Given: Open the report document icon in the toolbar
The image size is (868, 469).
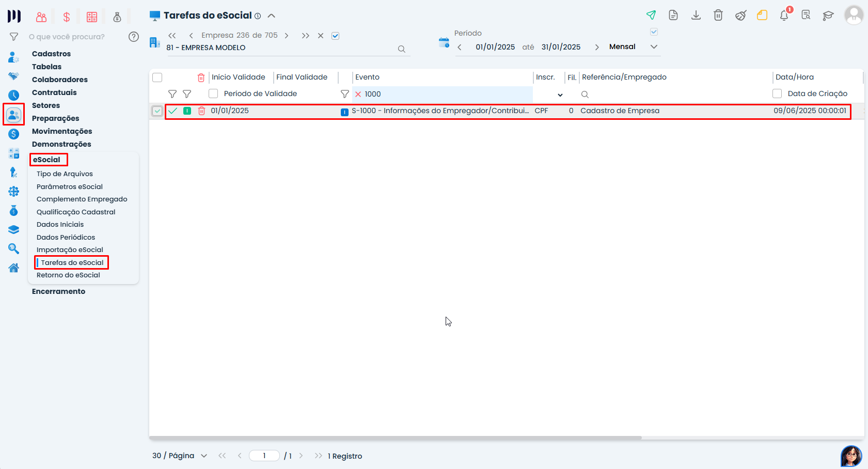Looking at the screenshot, I should pos(673,15).
